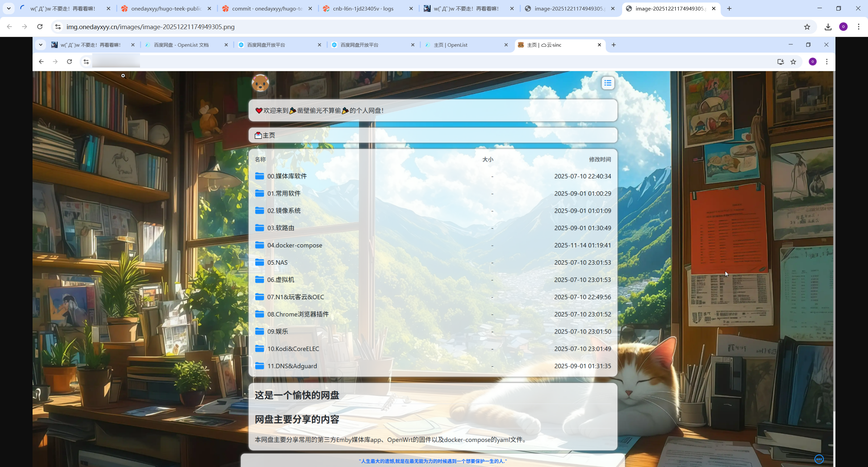Open the 04.docker-compose folder

pyautogui.click(x=294, y=245)
